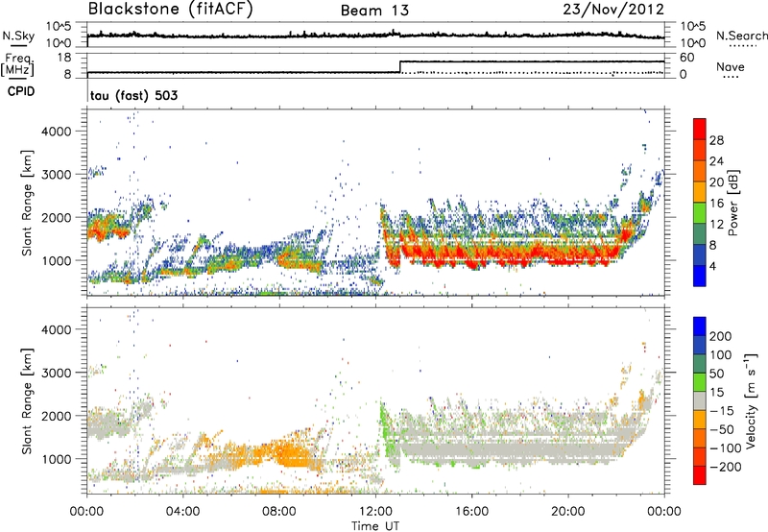Click the solid line sample under N.Sky
768x532 pixels.
click(18, 45)
